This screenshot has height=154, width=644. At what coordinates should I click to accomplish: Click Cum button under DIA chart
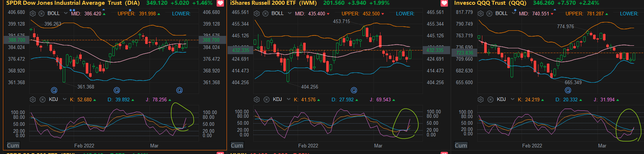pyautogui.click(x=13, y=145)
